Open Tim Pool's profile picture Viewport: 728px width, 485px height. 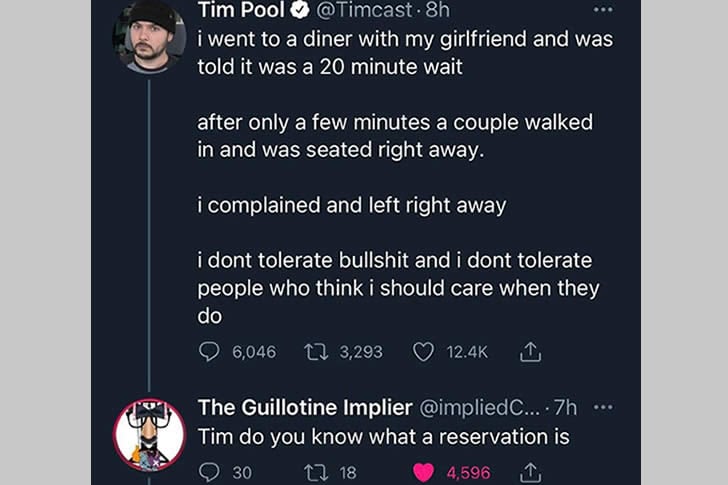click(x=148, y=36)
